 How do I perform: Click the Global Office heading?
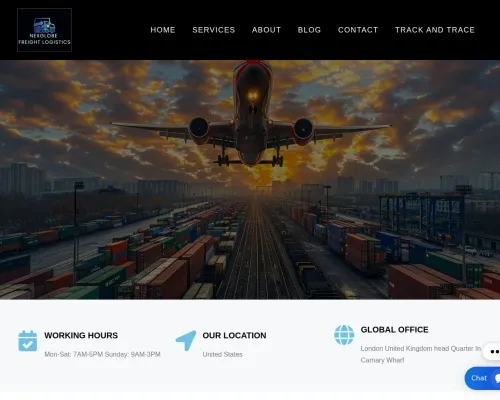coord(394,330)
